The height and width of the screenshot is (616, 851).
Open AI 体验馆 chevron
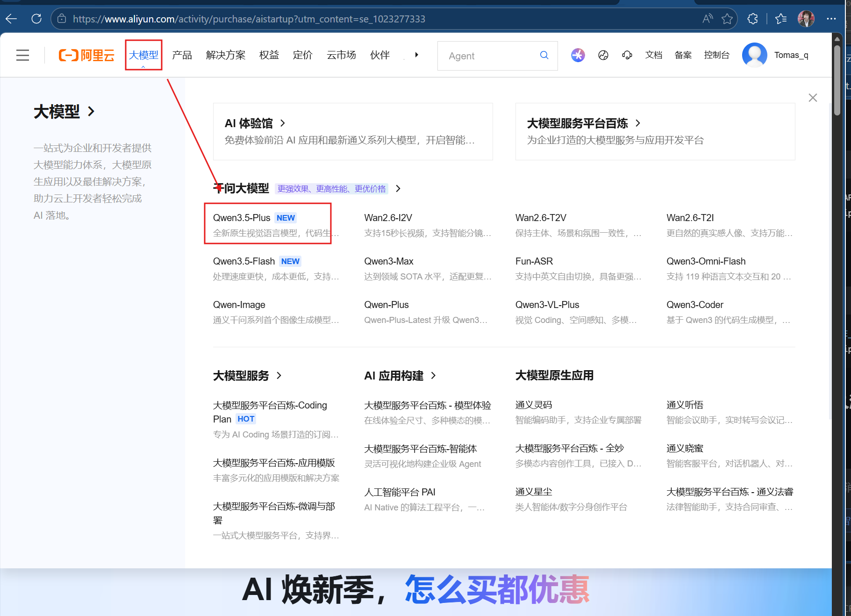282,123
